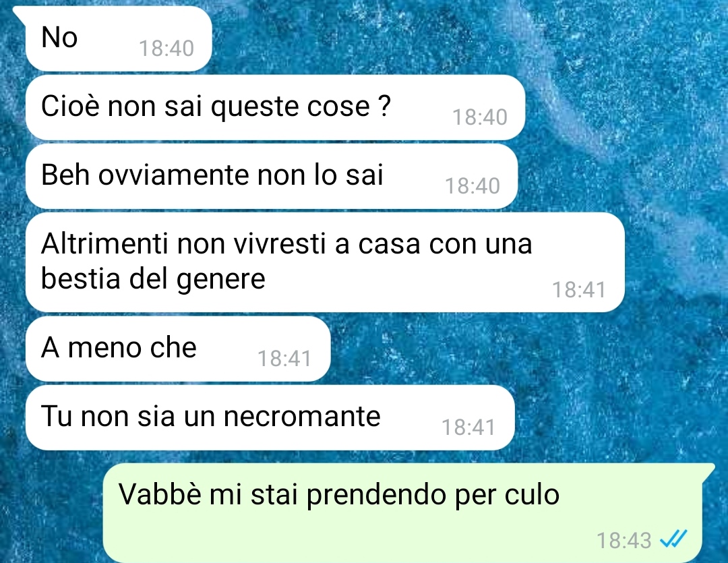Click the 18:41 timestamp on 'bestia del genere'

click(579, 291)
